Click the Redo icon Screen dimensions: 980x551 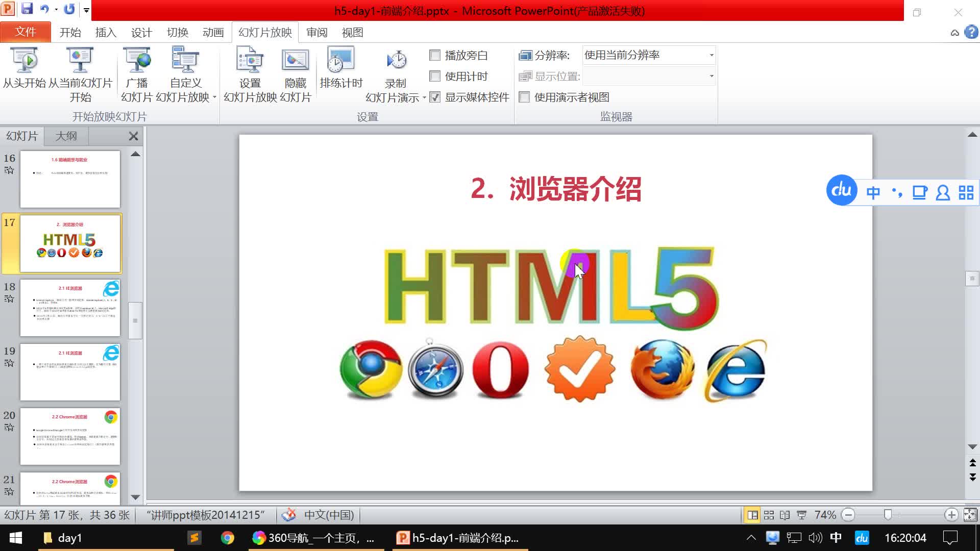pyautogui.click(x=69, y=9)
